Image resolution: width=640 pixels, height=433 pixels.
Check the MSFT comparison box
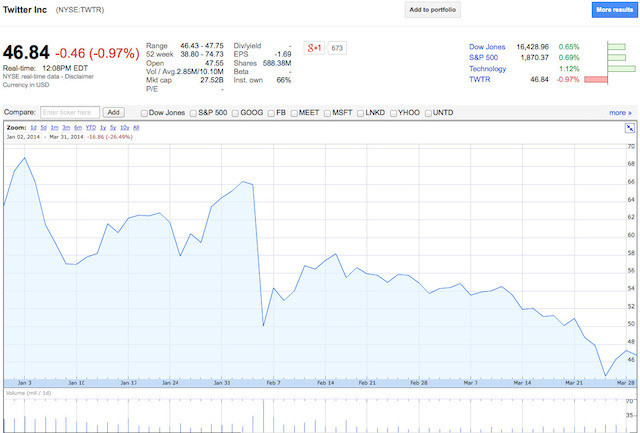(x=327, y=113)
